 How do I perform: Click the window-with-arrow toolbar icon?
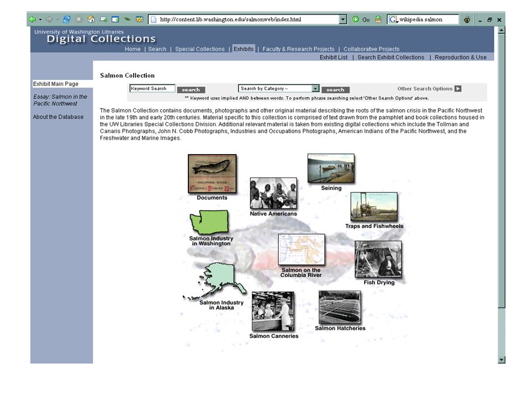pos(115,19)
